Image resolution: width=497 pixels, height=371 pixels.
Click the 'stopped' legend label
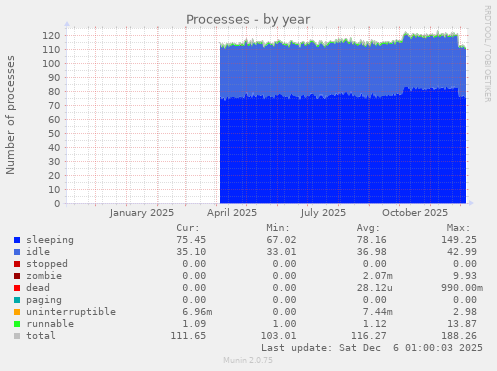click(x=47, y=264)
